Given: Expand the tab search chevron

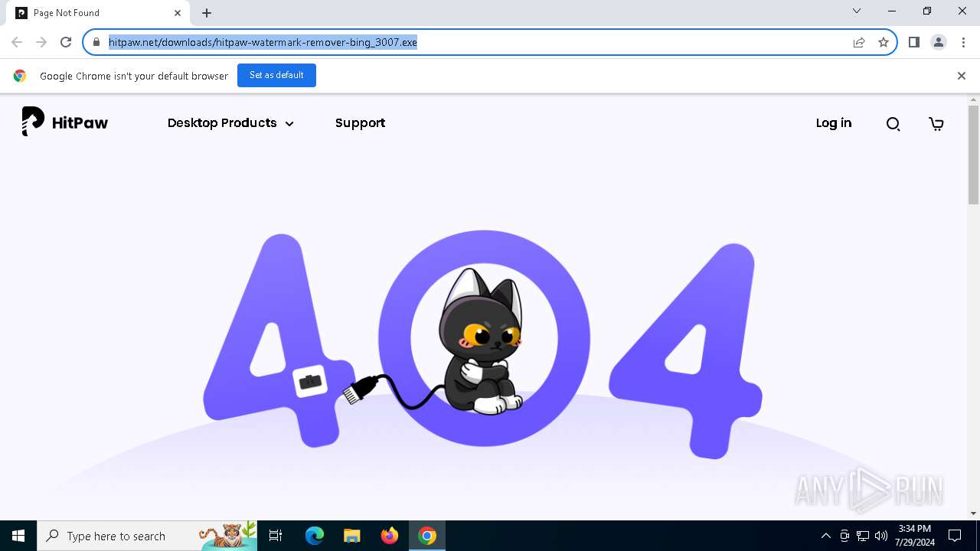Looking at the screenshot, I should 857,11.
